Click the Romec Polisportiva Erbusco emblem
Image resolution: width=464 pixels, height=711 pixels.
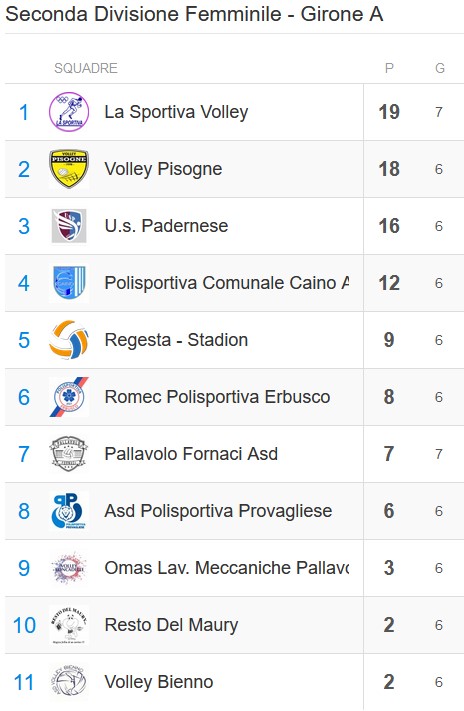[69, 397]
